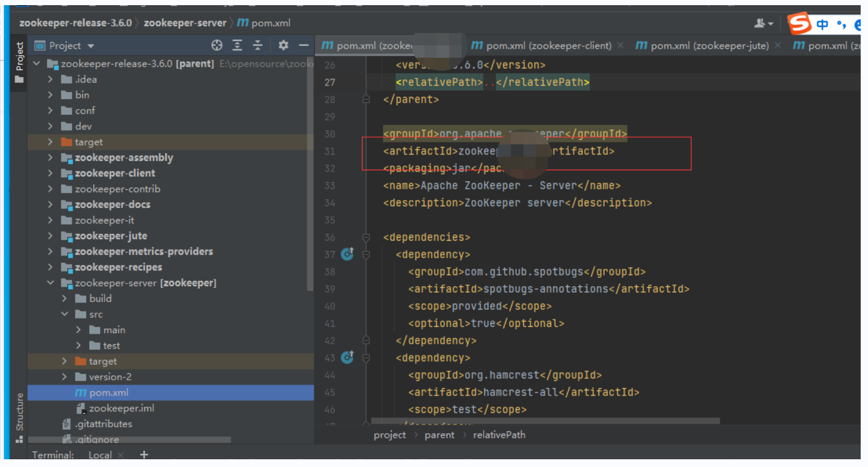Click the Select Opened File locate icon

coord(217,45)
